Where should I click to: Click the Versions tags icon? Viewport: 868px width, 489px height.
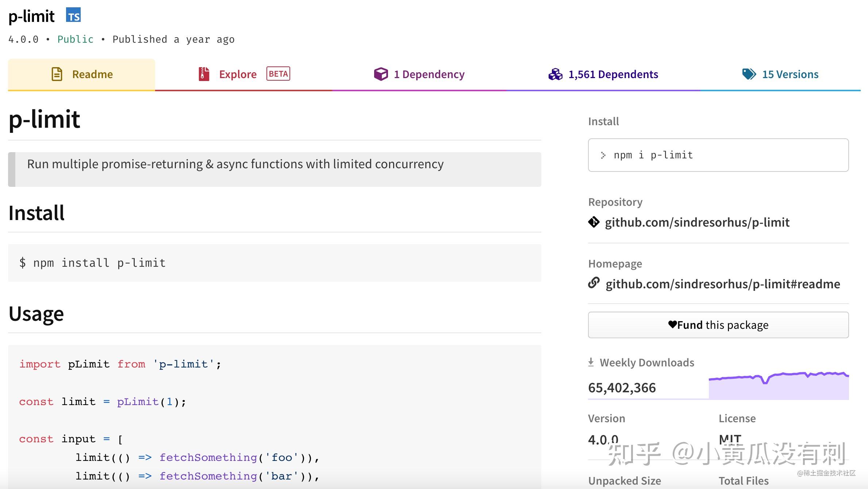coord(749,74)
